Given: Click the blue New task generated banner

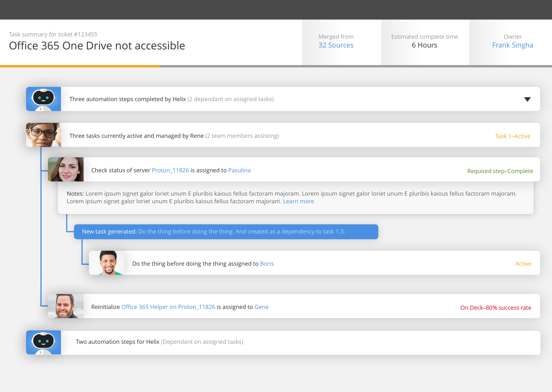Looking at the screenshot, I should click(226, 231).
